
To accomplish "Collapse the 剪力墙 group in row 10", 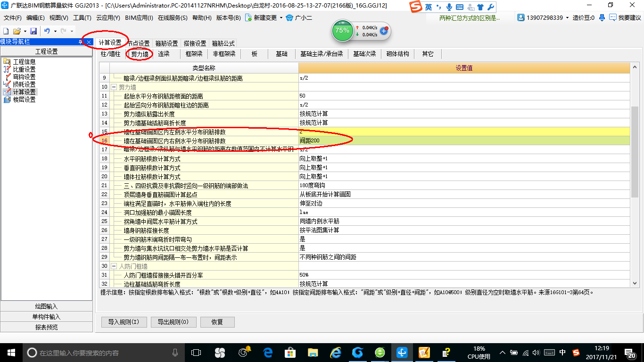I will [x=114, y=87].
